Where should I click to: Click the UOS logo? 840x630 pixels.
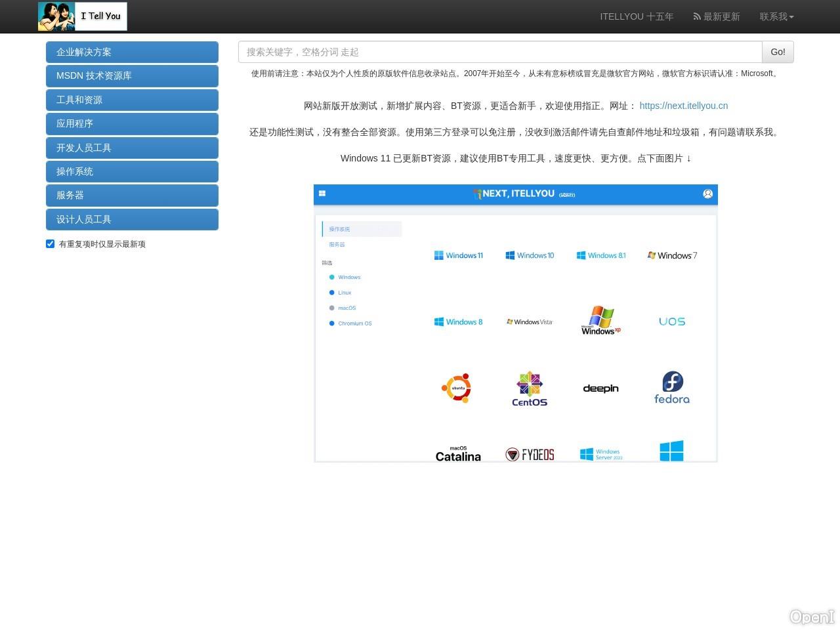point(671,321)
